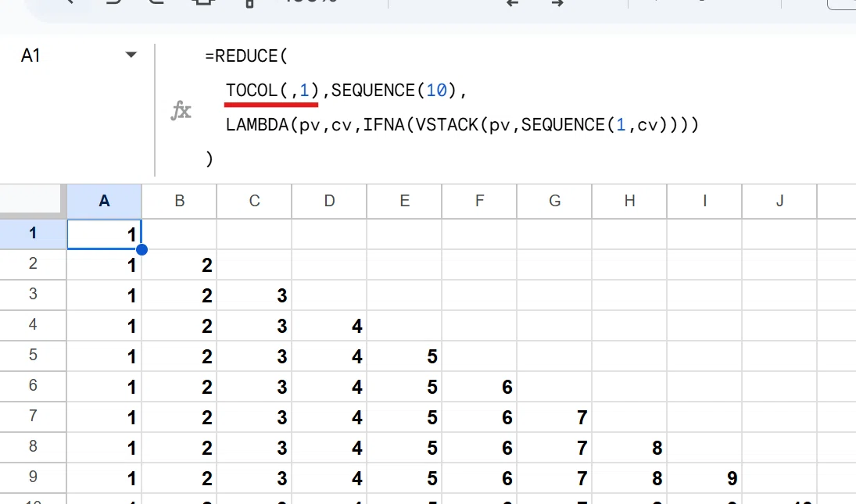Select cell C3 containing 3
This screenshot has height=504, width=856.
click(254, 295)
